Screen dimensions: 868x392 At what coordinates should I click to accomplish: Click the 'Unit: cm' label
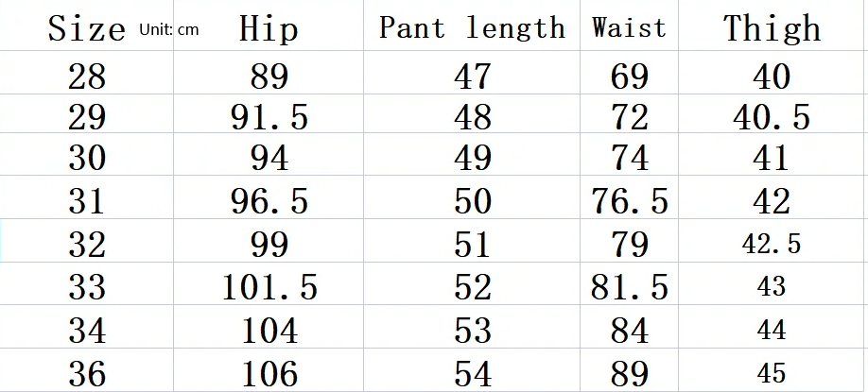click(169, 30)
